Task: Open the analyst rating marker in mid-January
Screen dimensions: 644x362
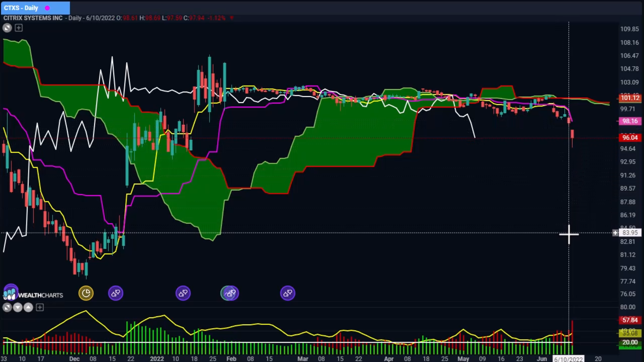Action: coord(183,293)
